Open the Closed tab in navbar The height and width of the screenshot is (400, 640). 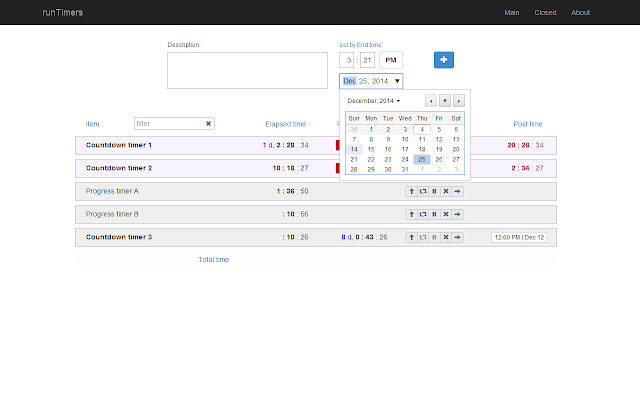coord(545,13)
